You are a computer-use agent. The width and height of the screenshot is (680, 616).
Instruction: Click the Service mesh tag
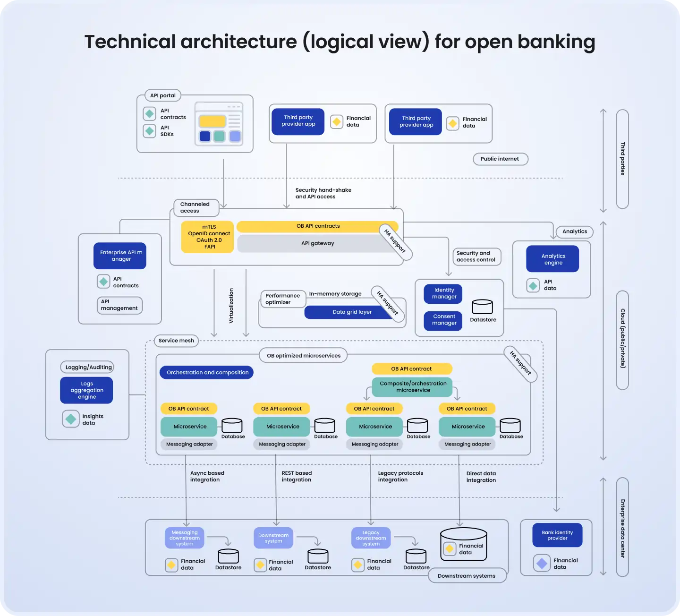point(177,341)
